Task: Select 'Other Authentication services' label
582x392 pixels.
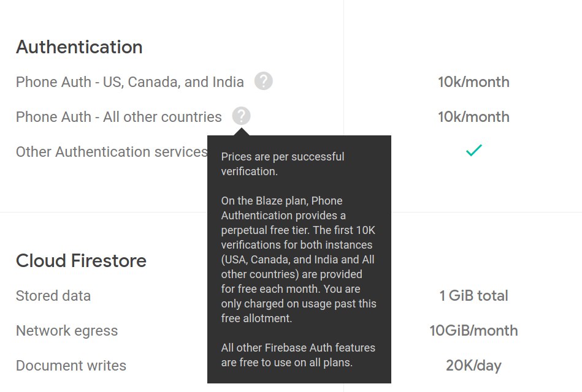Action: [112, 152]
